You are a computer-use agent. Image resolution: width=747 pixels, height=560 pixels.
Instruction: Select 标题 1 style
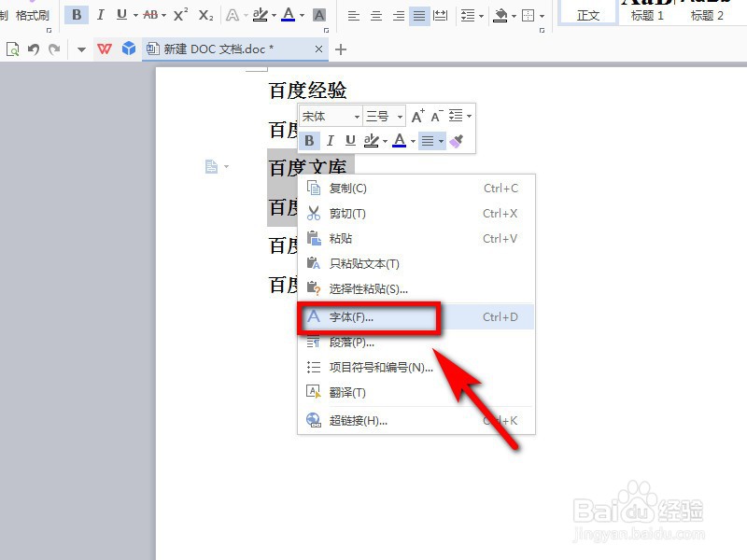(647, 14)
